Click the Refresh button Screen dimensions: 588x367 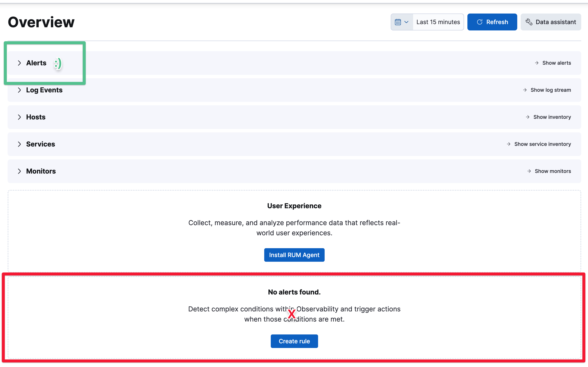pyautogui.click(x=492, y=22)
